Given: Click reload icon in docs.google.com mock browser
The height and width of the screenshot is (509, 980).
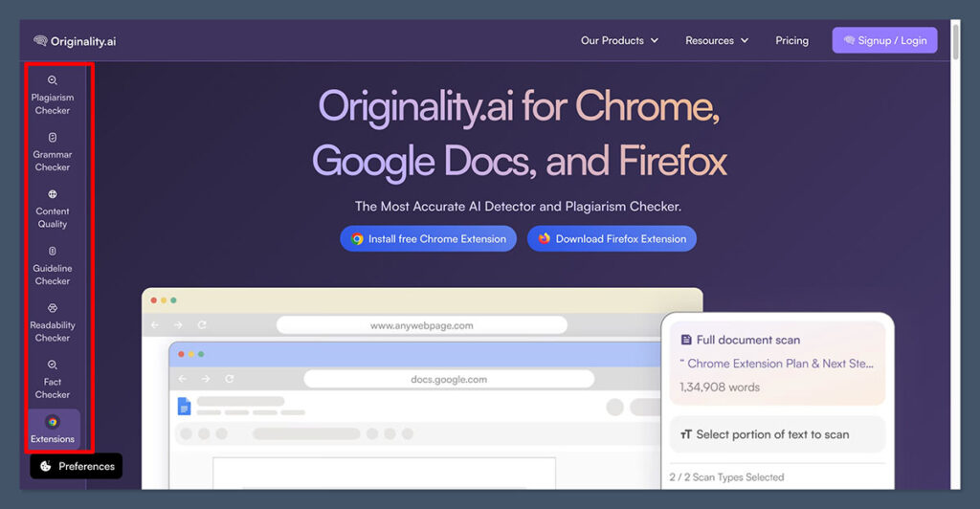Looking at the screenshot, I should pyautogui.click(x=230, y=379).
